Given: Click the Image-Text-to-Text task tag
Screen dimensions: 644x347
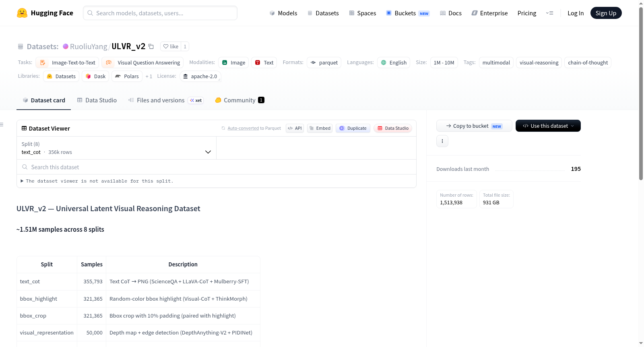Looking at the screenshot, I should click(x=67, y=62).
